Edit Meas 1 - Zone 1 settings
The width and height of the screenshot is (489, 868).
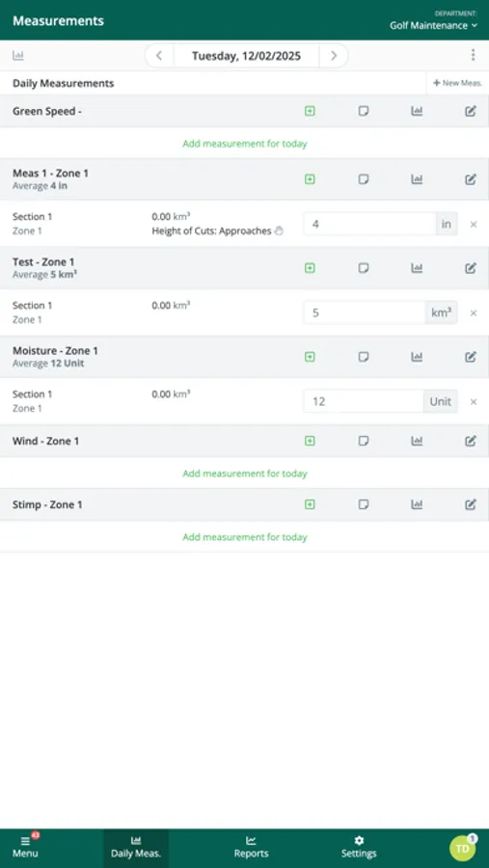point(470,179)
